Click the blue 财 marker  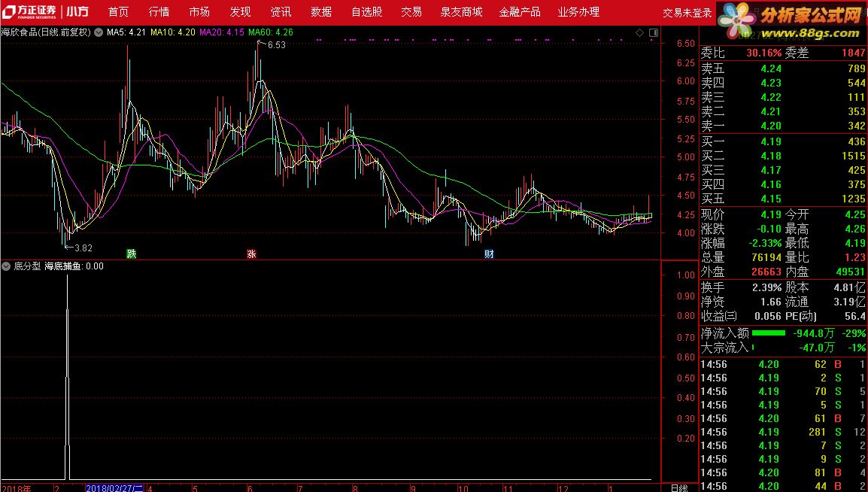(489, 254)
